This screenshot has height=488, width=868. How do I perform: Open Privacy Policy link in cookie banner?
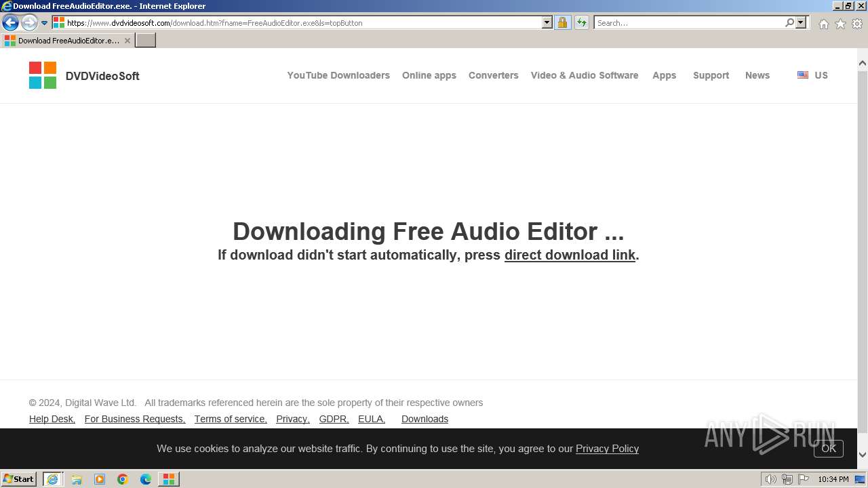[x=608, y=449]
